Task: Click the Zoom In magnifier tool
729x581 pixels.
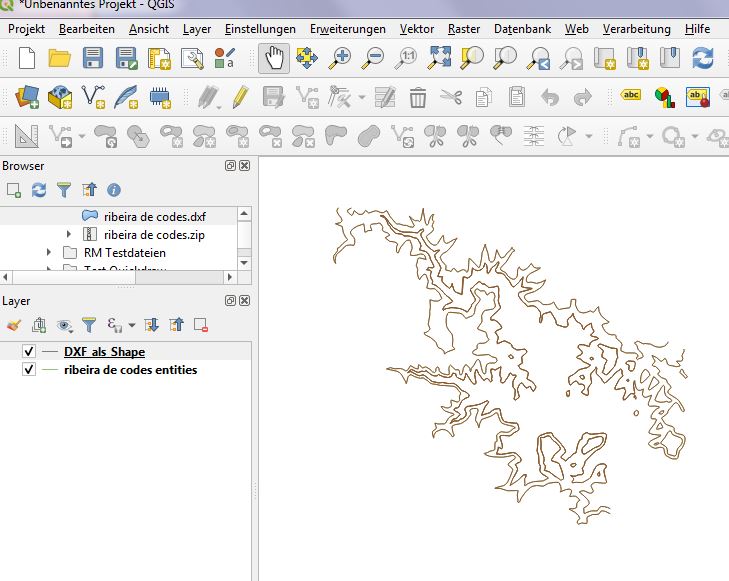Action: tap(340, 59)
